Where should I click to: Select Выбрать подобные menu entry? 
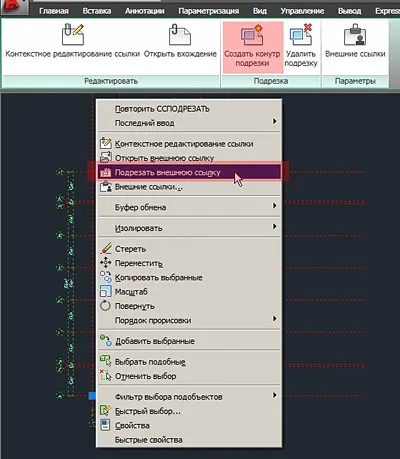click(x=189, y=362)
